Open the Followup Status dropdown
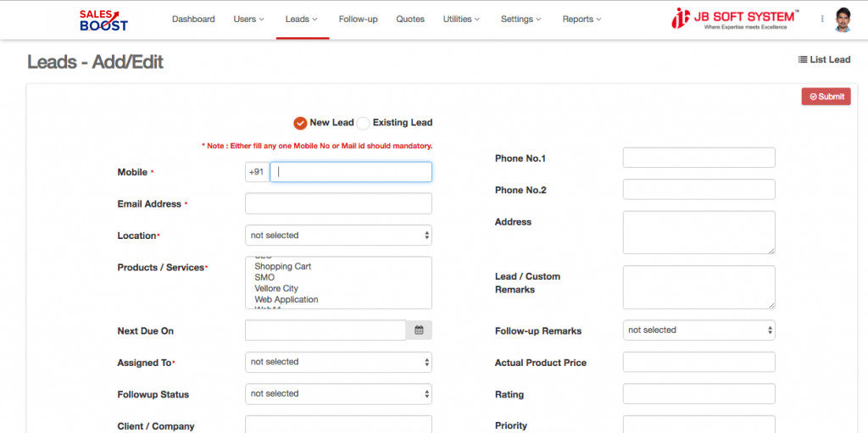 pyautogui.click(x=338, y=394)
